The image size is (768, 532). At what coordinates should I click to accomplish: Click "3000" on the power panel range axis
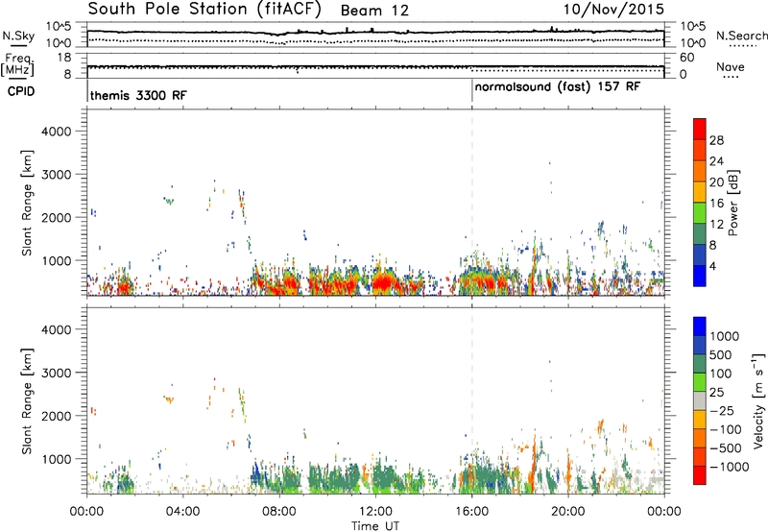point(56,175)
